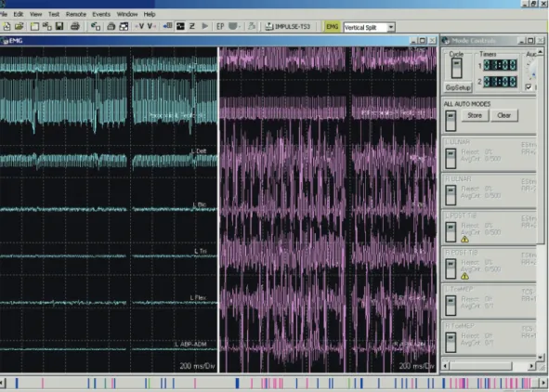
Task: Open the Test menu
Action: [54, 14]
